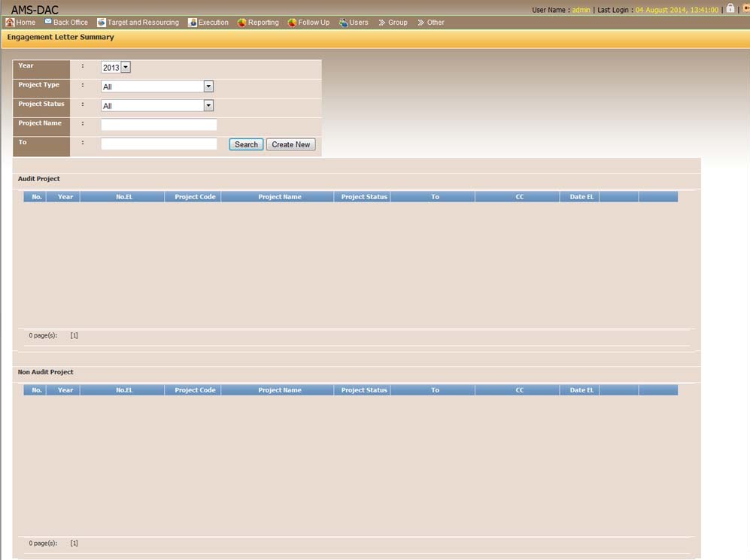Image resolution: width=750 pixels, height=560 pixels.
Task: Click the Target and Resourcing icon
Action: 102,23
